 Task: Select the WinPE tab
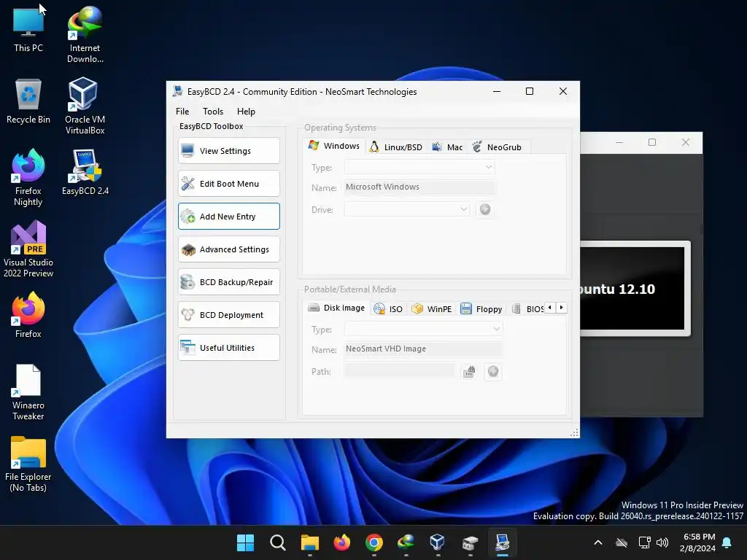point(432,309)
